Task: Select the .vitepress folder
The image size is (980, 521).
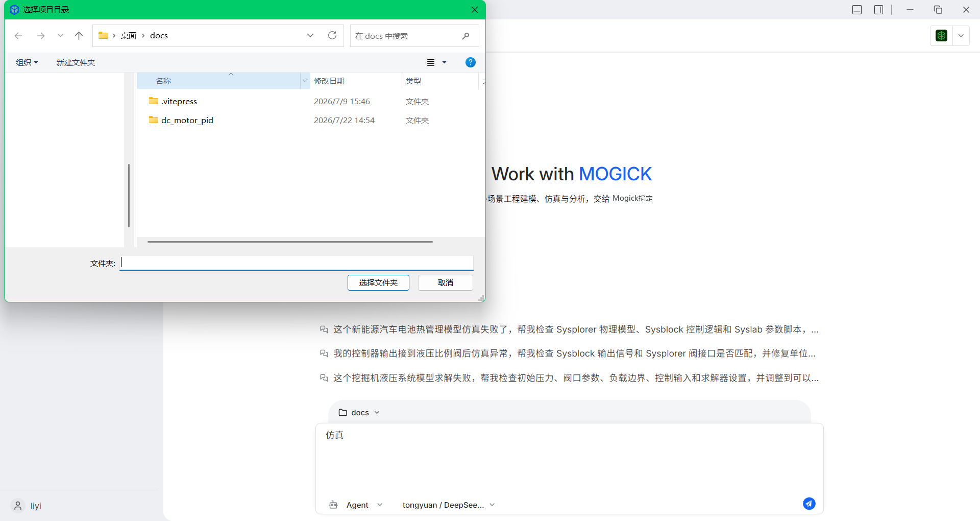Action: tap(179, 101)
